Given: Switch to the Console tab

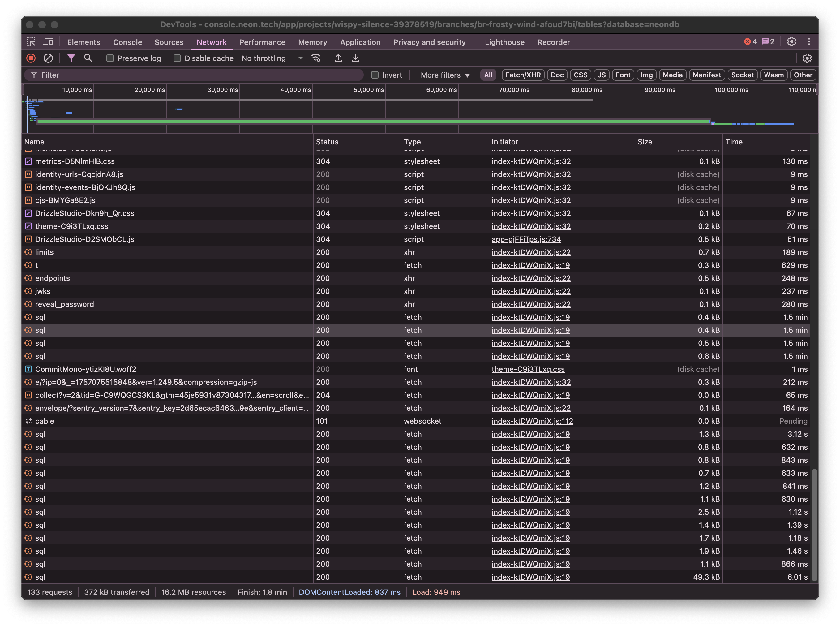Looking at the screenshot, I should [128, 42].
